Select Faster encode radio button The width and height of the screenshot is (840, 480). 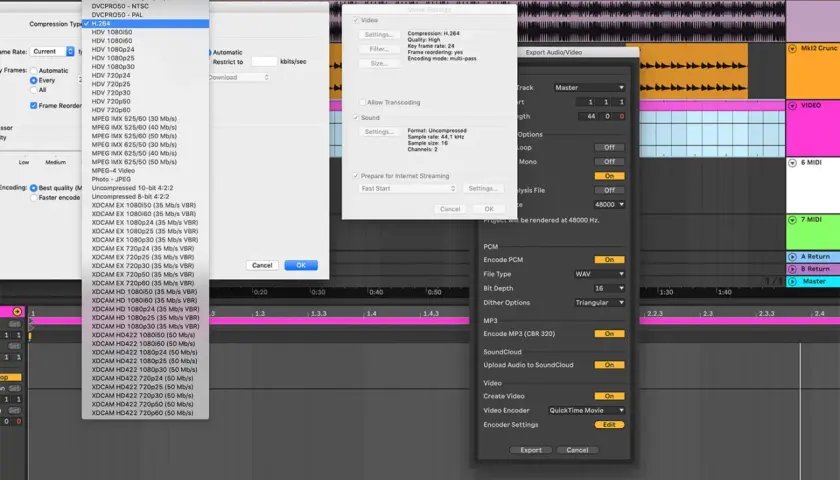34,198
